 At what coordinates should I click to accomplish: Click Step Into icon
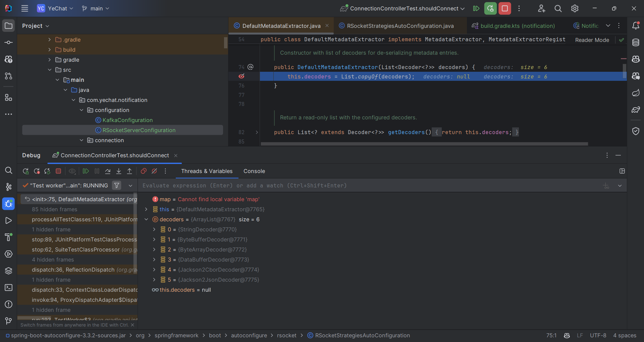119,171
